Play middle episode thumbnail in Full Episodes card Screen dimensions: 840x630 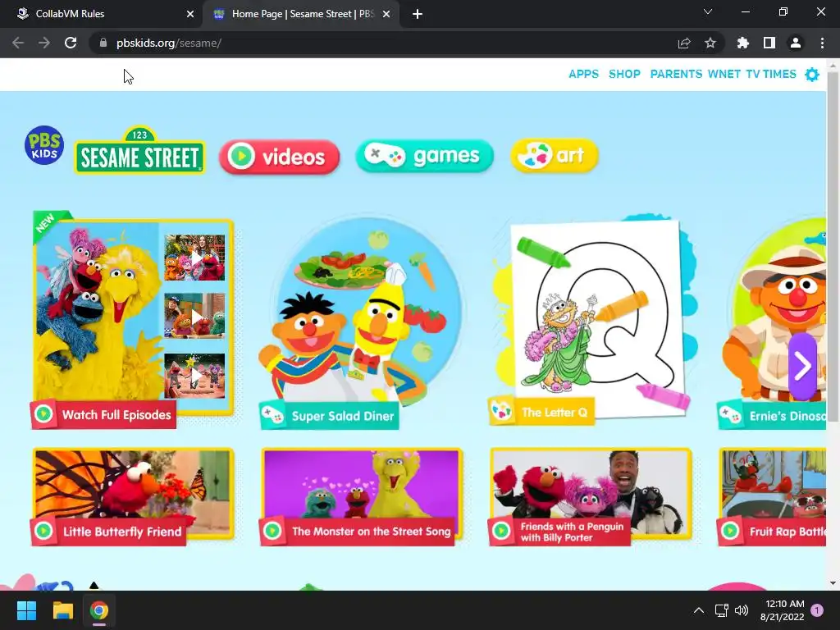pyautogui.click(x=194, y=316)
